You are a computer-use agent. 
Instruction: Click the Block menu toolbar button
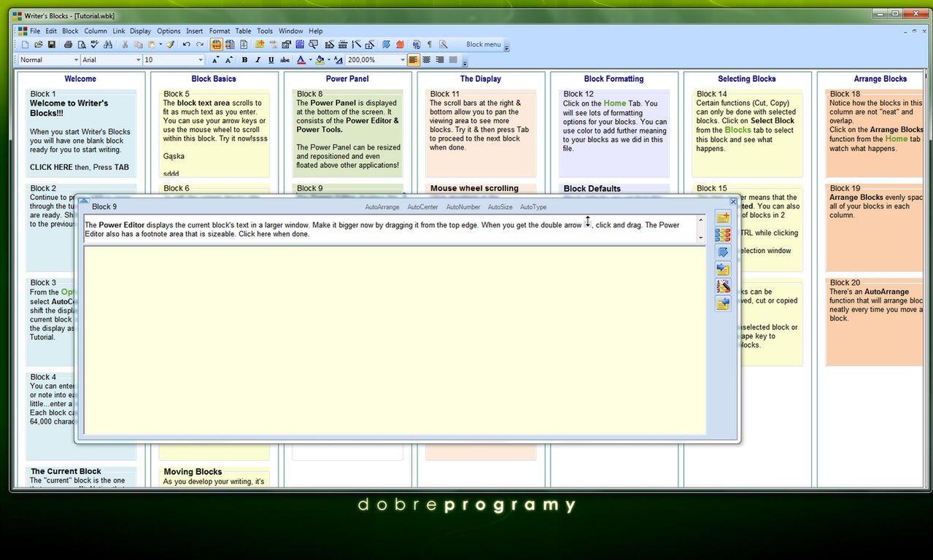click(483, 44)
